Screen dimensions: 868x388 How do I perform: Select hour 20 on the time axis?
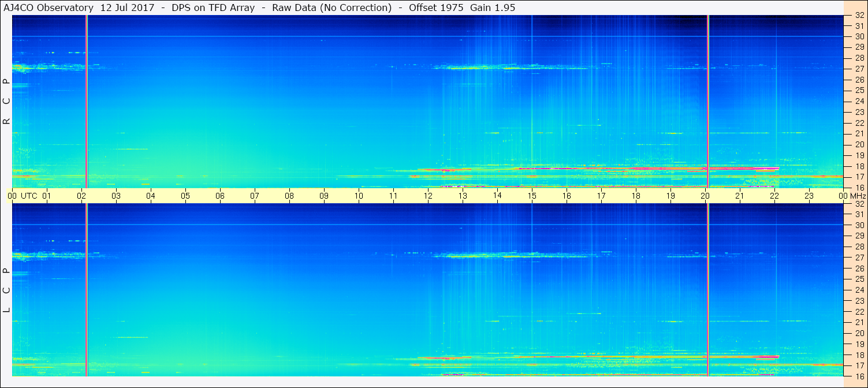(705, 196)
